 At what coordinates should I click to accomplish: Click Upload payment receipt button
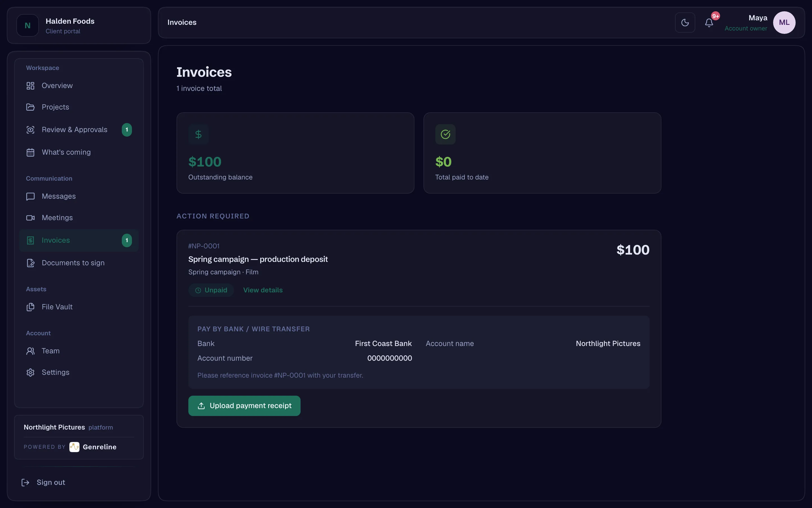click(x=244, y=406)
